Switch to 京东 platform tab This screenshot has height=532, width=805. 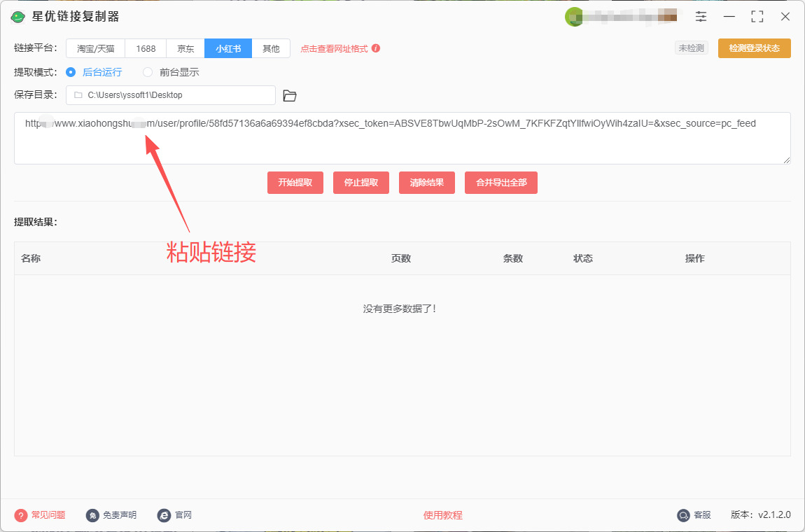click(185, 49)
